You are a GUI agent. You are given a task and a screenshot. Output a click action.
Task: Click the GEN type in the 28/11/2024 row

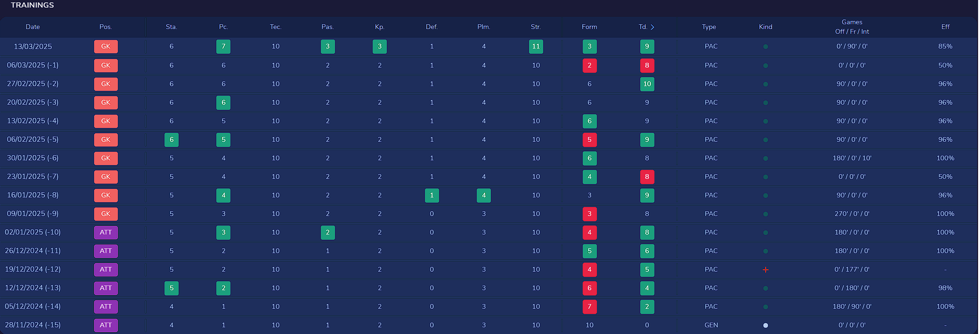711,325
